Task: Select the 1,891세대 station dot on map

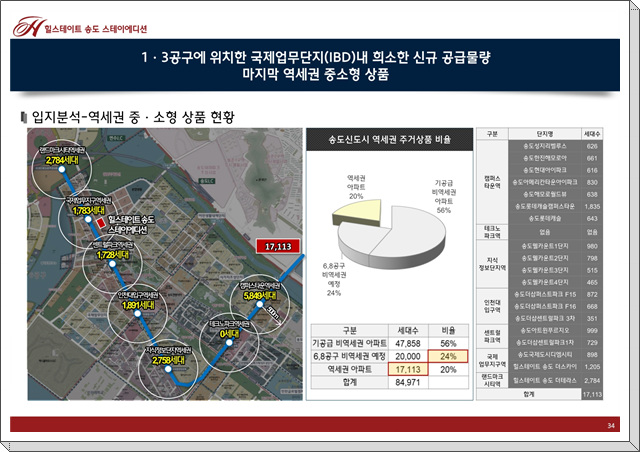Action: click(138, 314)
